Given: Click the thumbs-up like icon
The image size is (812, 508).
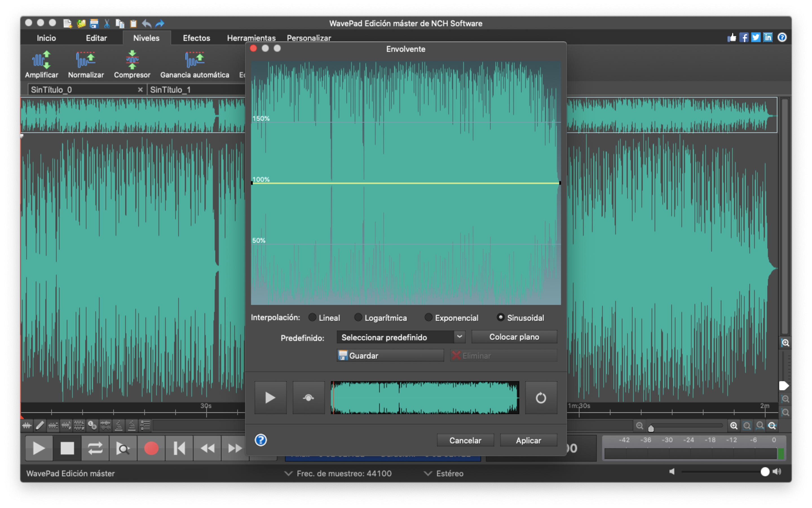Looking at the screenshot, I should 732,37.
